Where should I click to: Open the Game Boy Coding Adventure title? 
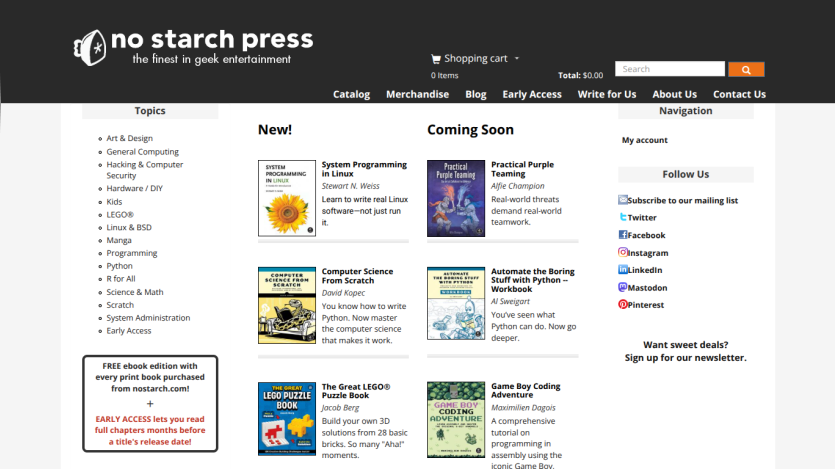coord(526,390)
